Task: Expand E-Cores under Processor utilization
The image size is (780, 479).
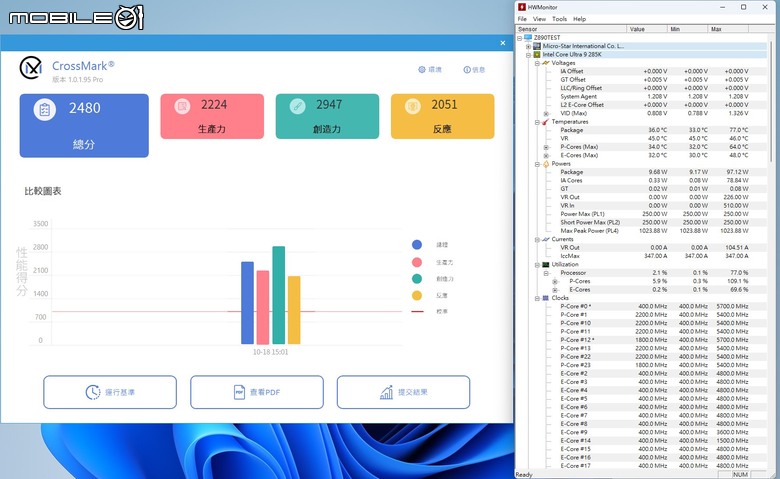Action: [555, 290]
